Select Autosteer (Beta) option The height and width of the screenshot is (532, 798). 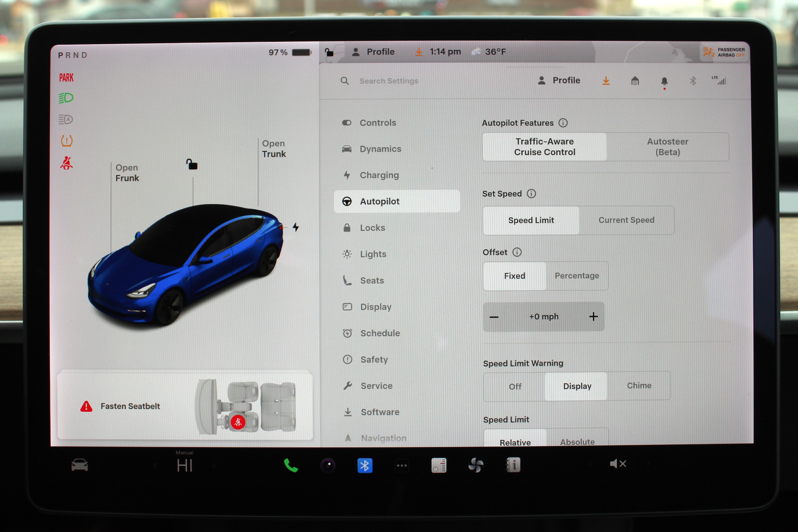[667, 146]
